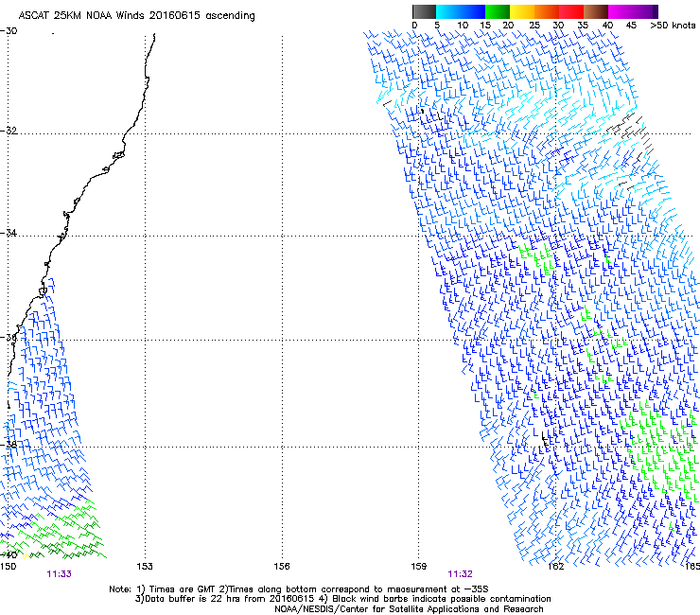Click the longitude label '153'

(x=145, y=567)
